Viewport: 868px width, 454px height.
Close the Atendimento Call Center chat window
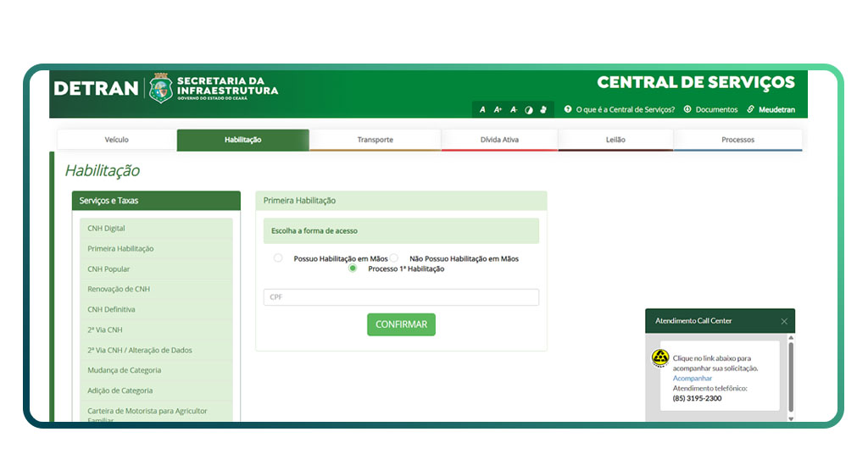(784, 321)
